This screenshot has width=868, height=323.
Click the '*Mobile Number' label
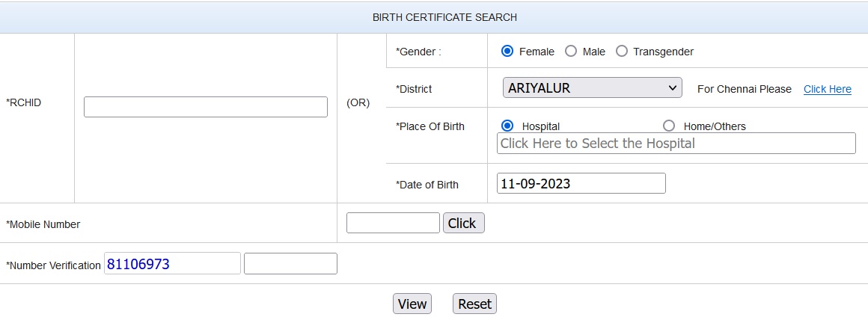43,224
